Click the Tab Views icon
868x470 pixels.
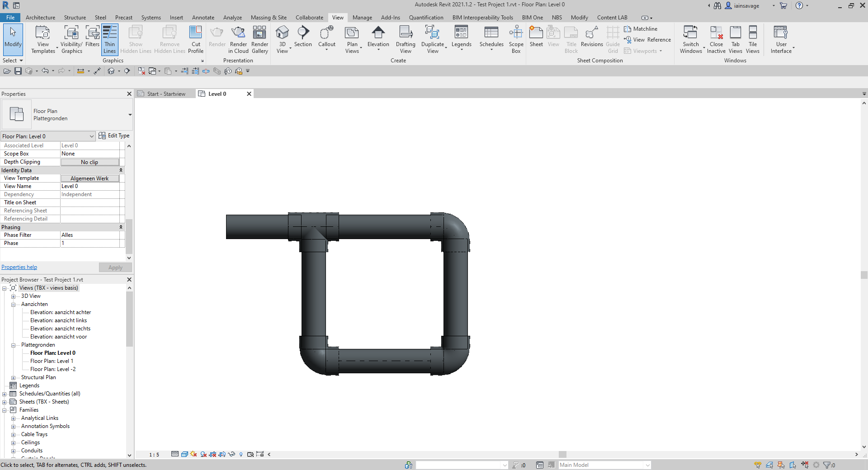coord(736,33)
